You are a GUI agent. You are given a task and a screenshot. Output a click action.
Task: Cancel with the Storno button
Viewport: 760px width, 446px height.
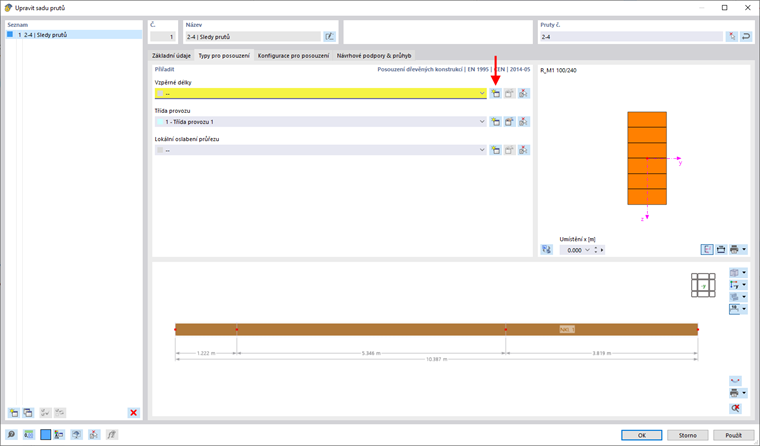(687, 435)
